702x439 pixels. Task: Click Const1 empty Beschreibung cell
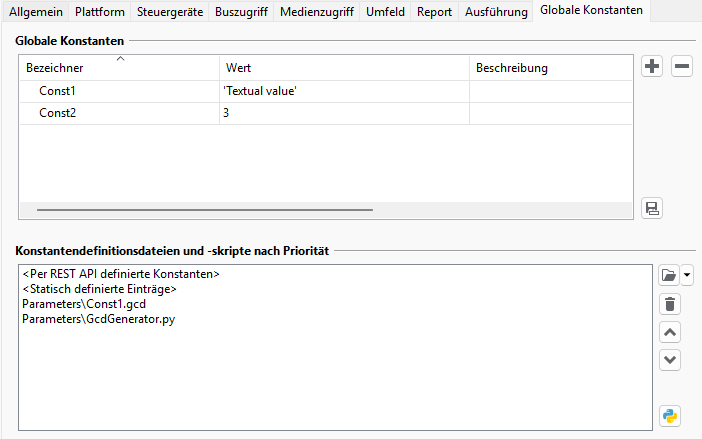click(551, 91)
